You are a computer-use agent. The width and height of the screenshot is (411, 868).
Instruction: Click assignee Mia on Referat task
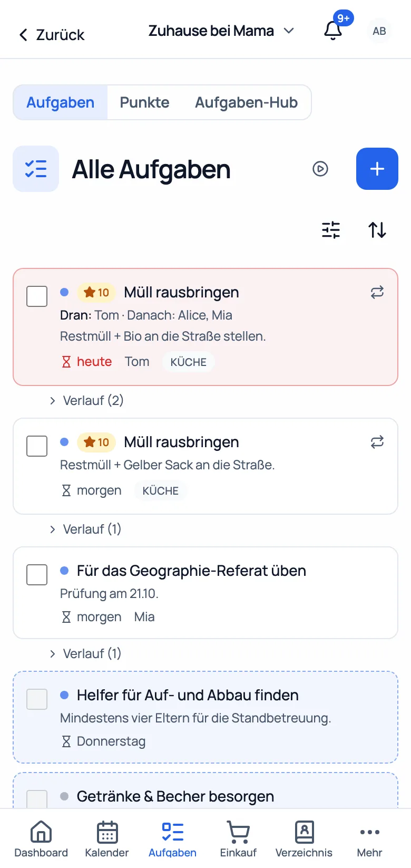point(144,617)
